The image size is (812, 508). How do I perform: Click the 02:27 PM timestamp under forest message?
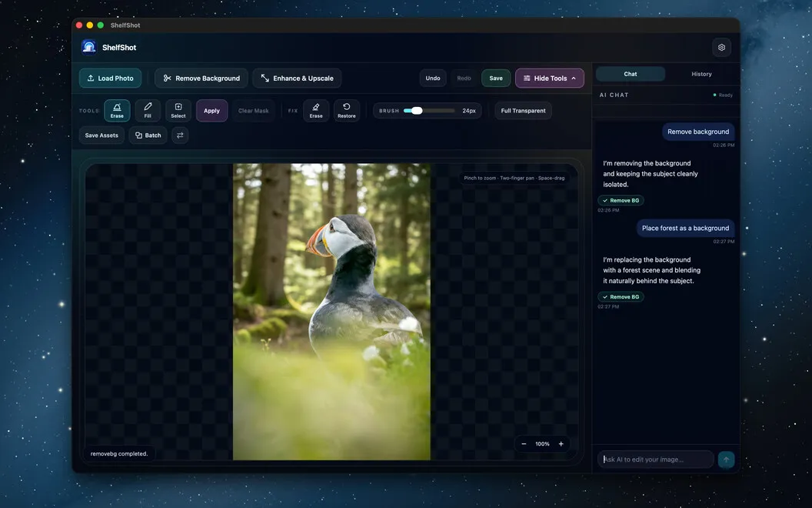pyautogui.click(x=724, y=242)
